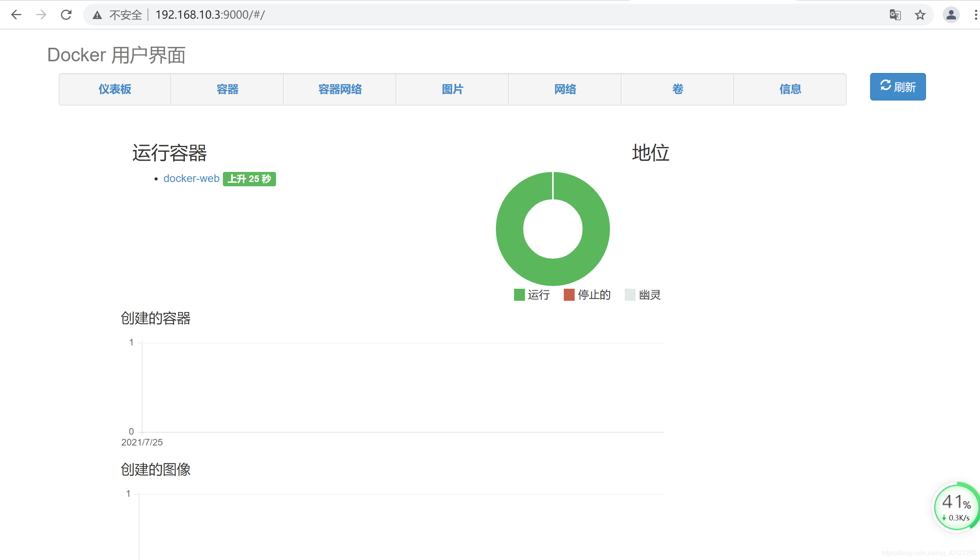The height and width of the screenshot is (560, 980).
Task: Click the not-secure warning triangle icon
Action: [x=97, y=15]
